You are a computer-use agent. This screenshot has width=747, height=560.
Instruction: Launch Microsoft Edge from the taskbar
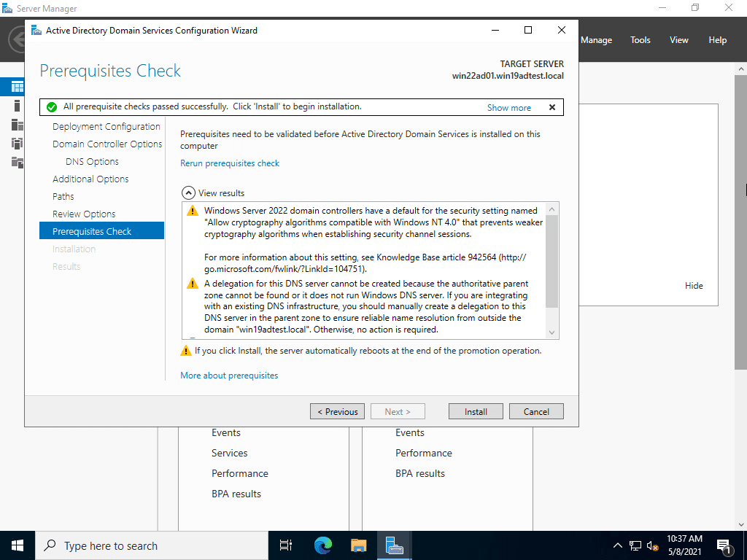[322, 545]
